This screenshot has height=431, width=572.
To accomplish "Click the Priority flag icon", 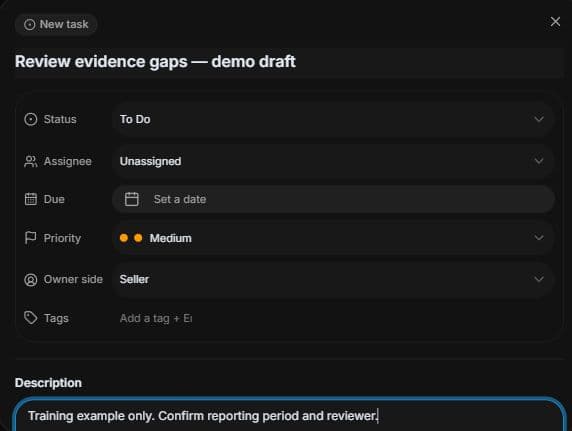I will (31, 238).
